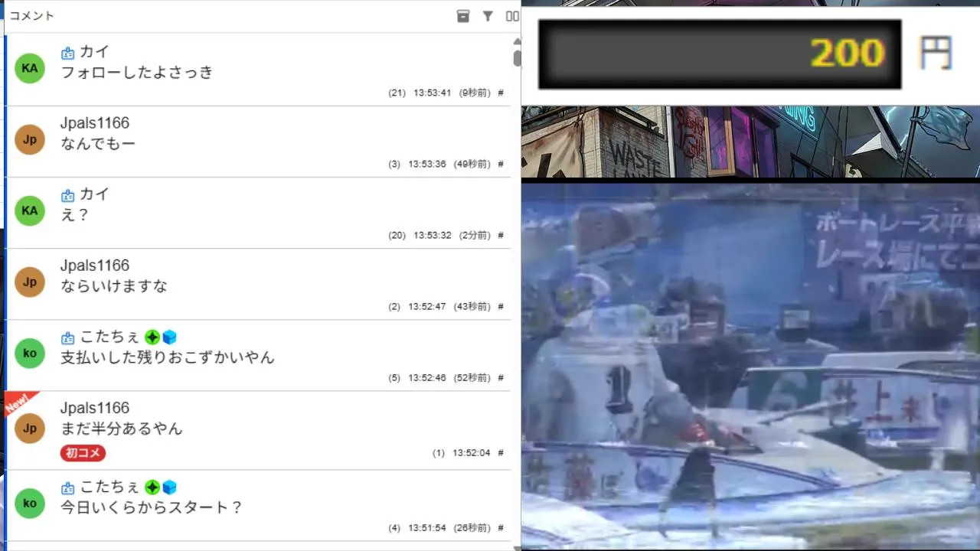This screenshot has height=551, width=980.
Task: Select comment text まだ半分あるやん
Action: [x=121, y=429]
